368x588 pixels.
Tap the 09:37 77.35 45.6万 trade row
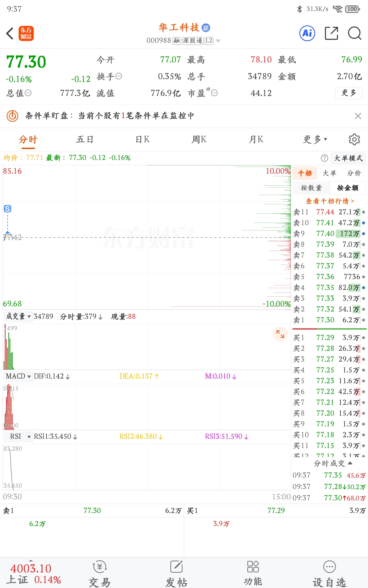[329, 475]
